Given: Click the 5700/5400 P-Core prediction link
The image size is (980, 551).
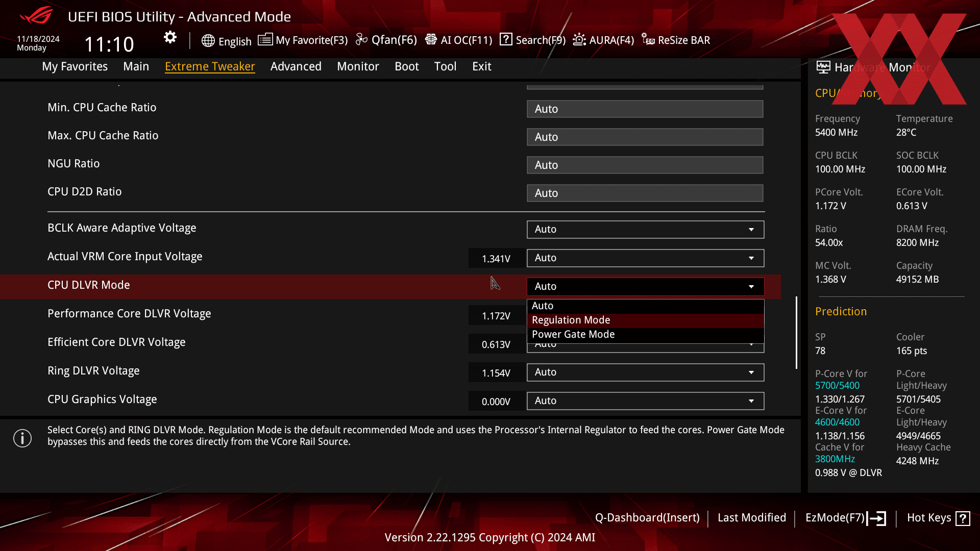Looking at the screenshot, I should 837,386.
